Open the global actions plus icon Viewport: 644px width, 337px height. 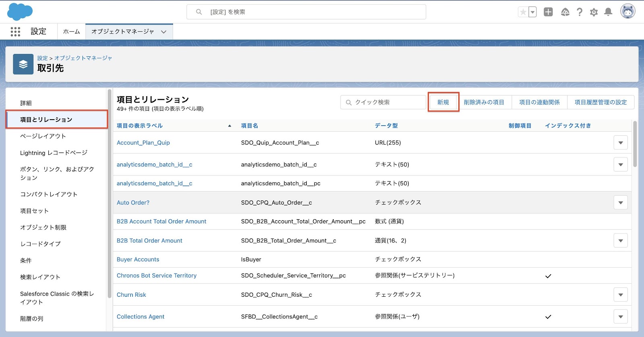[548, 12]
